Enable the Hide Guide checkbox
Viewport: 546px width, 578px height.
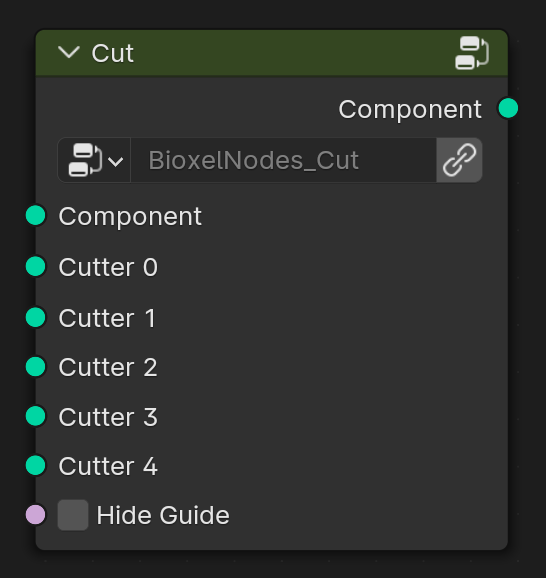(x=73, y=515)
